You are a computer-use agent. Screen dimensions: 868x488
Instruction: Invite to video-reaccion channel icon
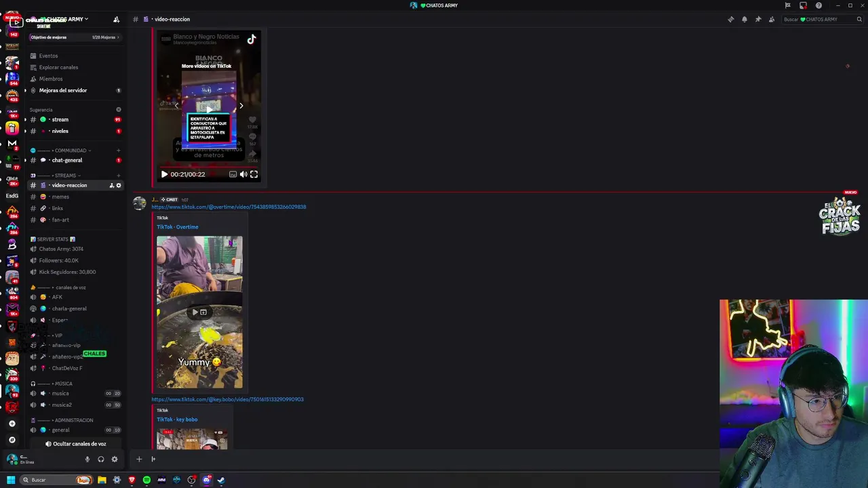pyautogui.click(x=112, y=185)
